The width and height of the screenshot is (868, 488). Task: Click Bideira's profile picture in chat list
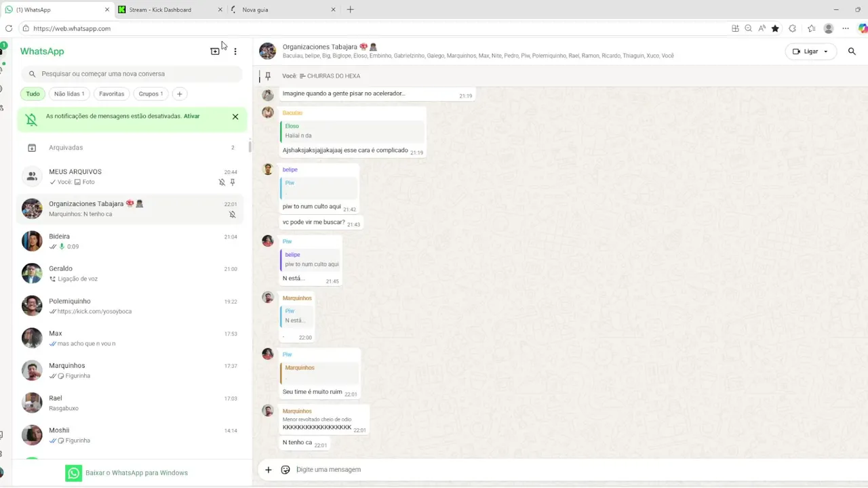coord(32,241)
